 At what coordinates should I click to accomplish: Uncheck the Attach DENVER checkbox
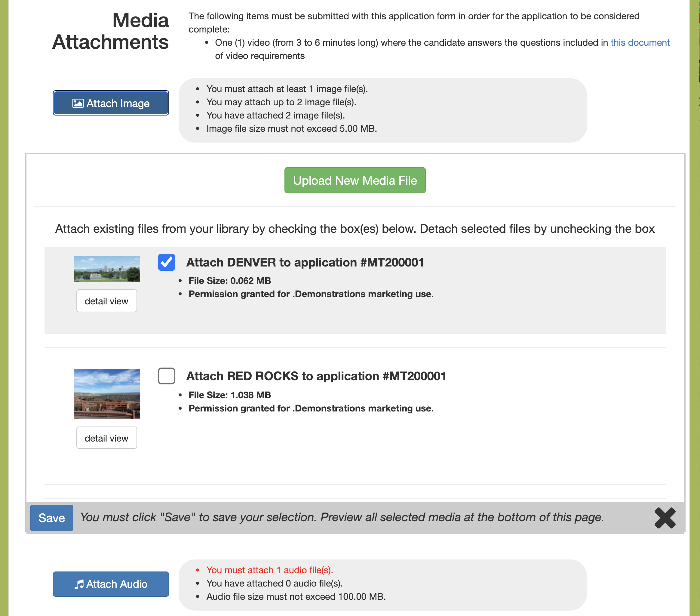pos(167,262)
